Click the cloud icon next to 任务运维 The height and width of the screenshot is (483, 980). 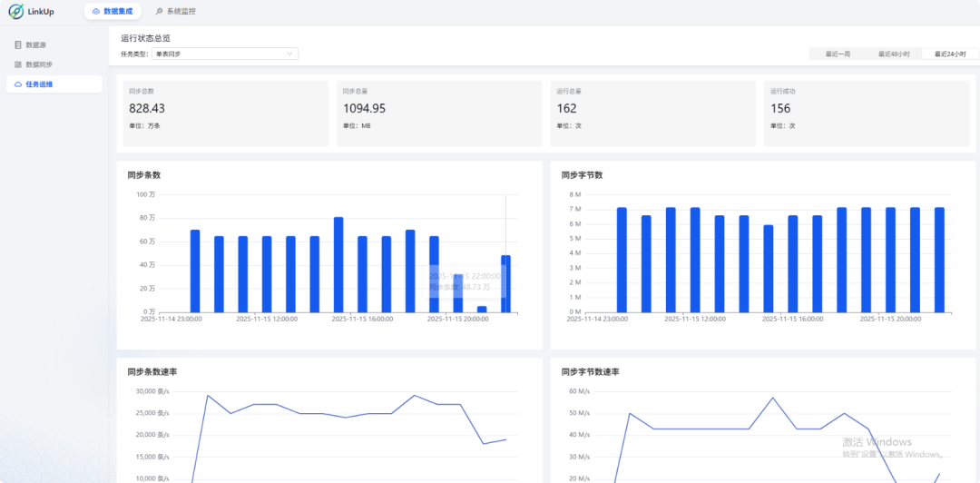pyautogui.click(x=17, y=84)
